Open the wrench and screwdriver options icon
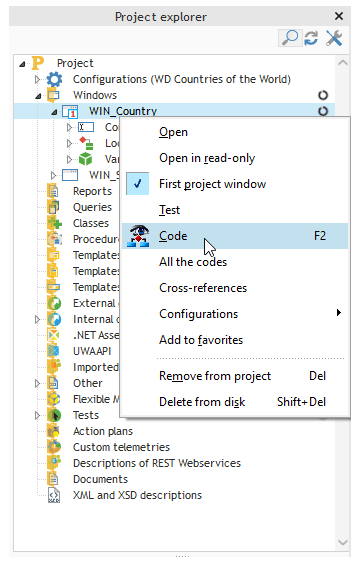Viewport: 362px width, 561px height. 334,38
